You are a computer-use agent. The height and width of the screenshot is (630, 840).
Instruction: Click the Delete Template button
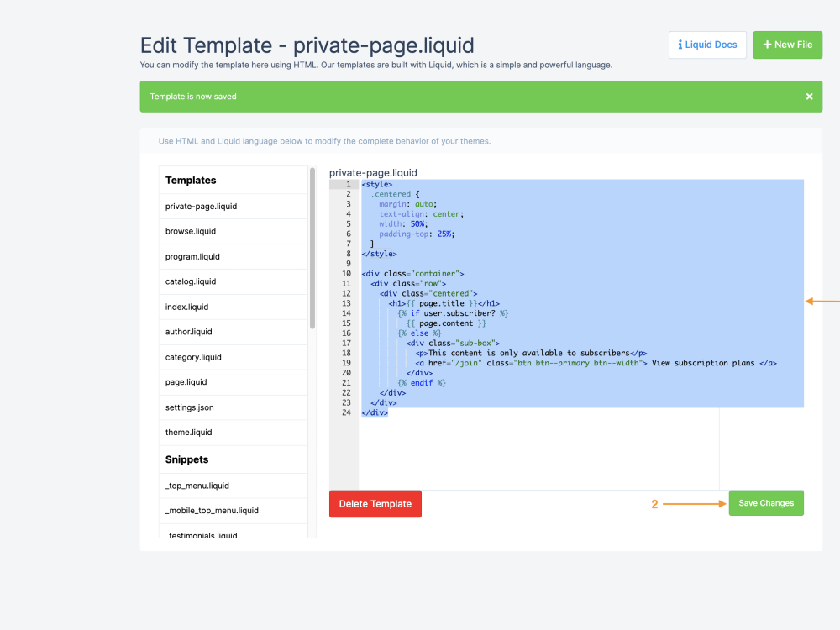pyautogui.click(x=375, y=504)
